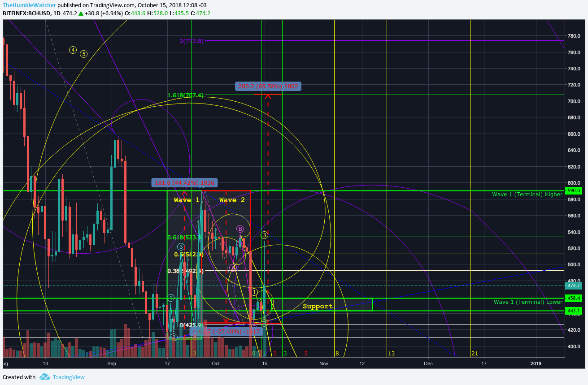Screen dimensions: 588x385
Task: Select the Wave 2 yellow text label
Action: (232, 200)
